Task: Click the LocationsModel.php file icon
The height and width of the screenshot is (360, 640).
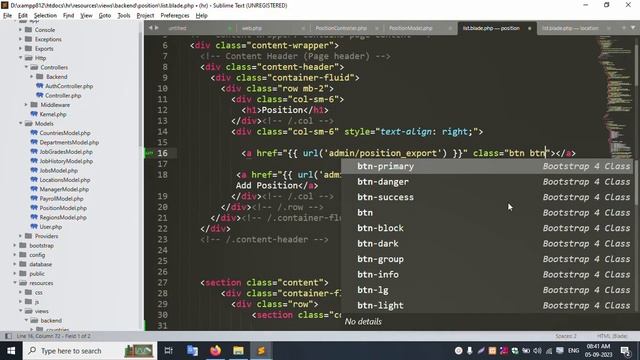Action: pos(34,180)
